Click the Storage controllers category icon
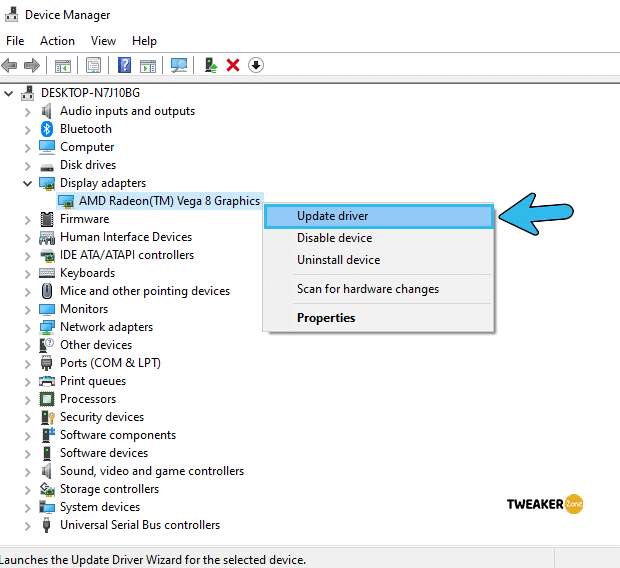The height and width of the screenshot is (568, 620). coord(47,489)
